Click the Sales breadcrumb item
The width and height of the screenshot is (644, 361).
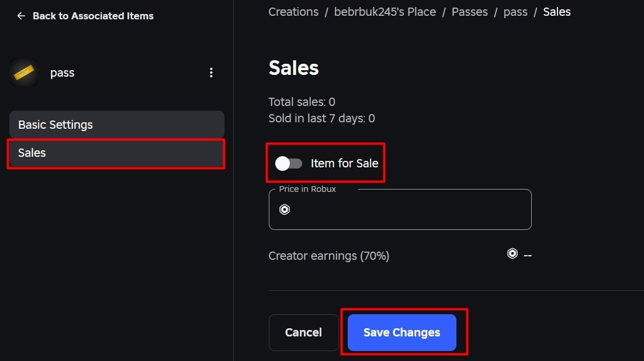click(x=556, y=12)
